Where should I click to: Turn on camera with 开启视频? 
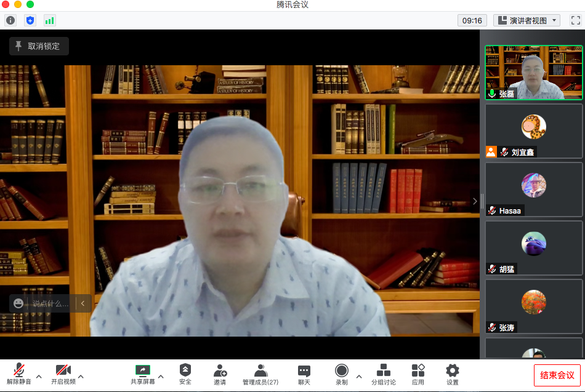coord(63,374)
